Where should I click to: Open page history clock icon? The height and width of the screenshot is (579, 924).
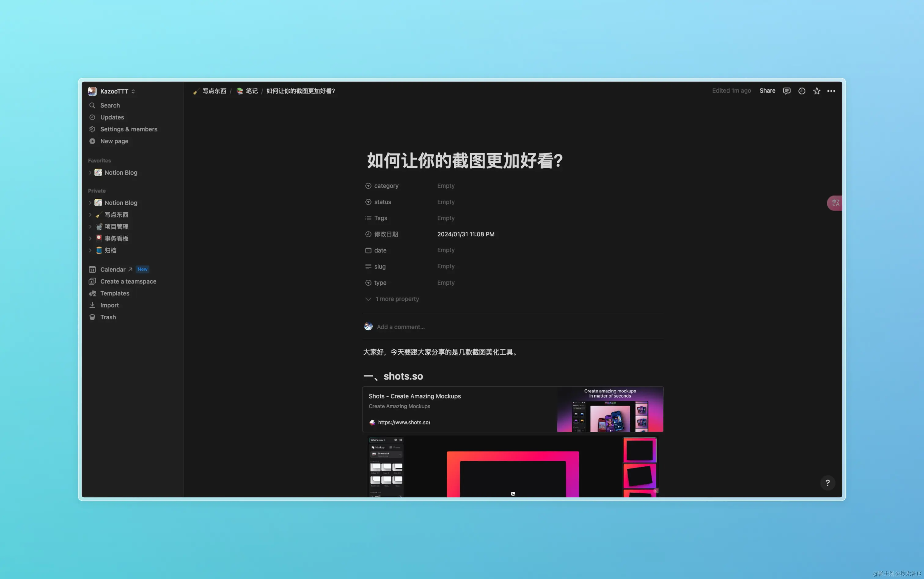point(801,91)
